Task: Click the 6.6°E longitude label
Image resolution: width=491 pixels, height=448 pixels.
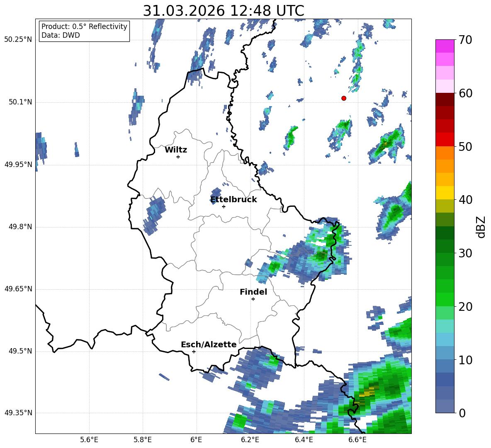Action: click(357, 440)
